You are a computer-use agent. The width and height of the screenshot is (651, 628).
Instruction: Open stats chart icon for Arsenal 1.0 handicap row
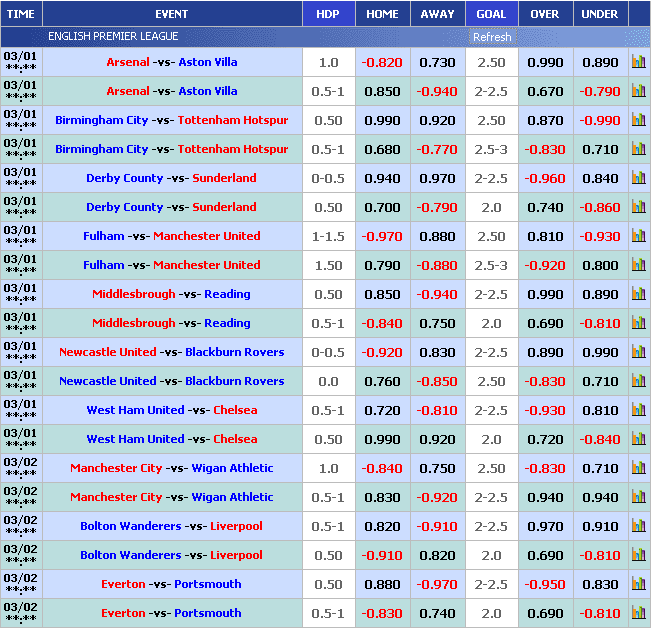click(639, 62)
